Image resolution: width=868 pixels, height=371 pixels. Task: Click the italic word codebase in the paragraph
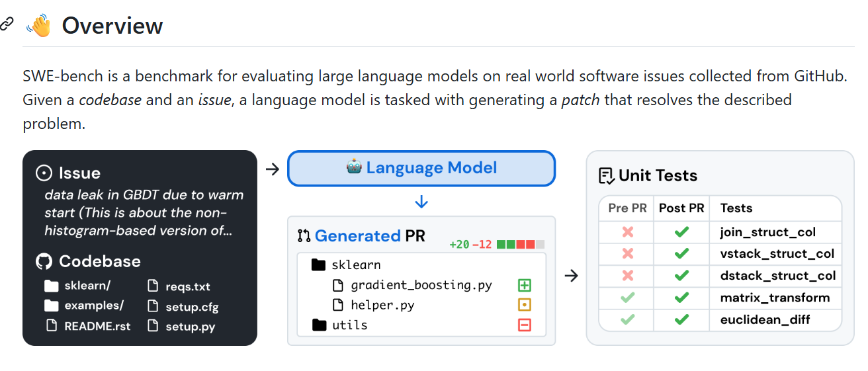pos(110,101)
